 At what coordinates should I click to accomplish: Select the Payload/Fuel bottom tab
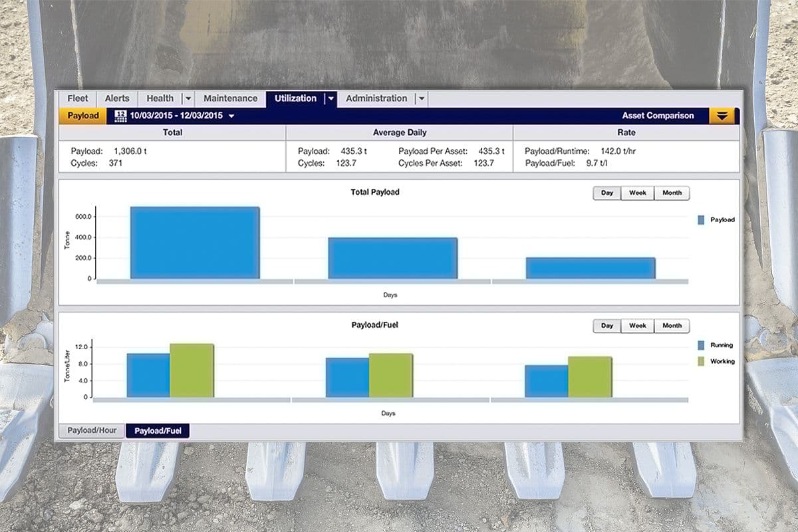click(x=158, y=430)
